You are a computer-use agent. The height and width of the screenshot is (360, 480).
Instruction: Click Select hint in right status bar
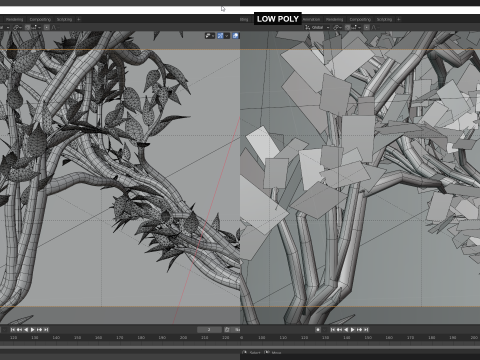click(x=255, y=353)
